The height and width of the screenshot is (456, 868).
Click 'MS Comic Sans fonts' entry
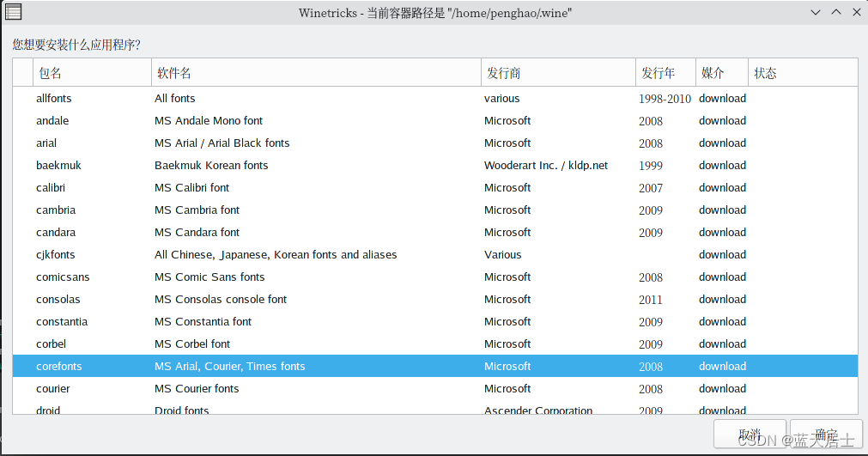(209, 277)
